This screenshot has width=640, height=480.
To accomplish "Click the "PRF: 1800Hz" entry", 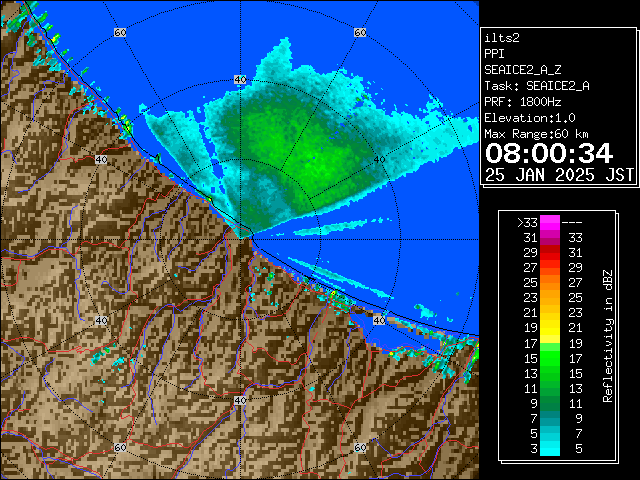I will pos(523,102).
